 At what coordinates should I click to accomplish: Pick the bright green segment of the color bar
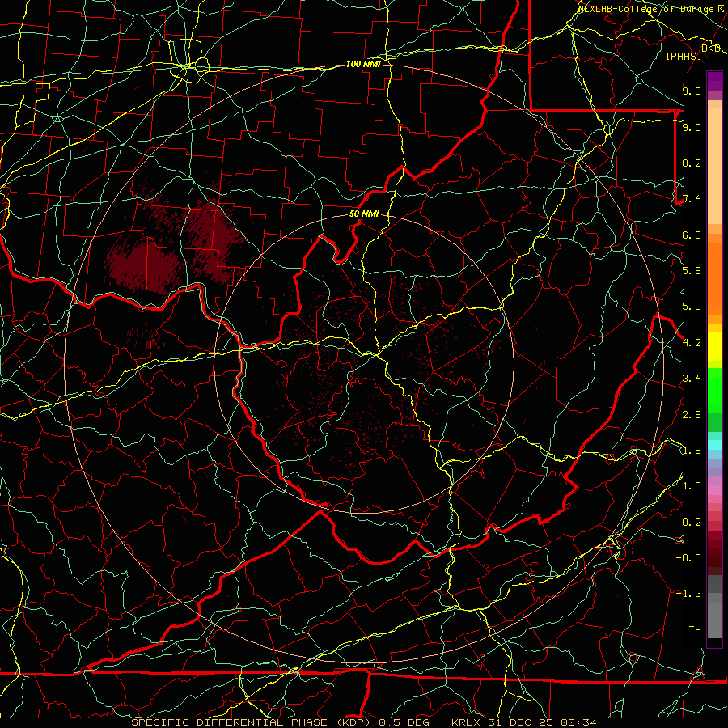[714, 390]
